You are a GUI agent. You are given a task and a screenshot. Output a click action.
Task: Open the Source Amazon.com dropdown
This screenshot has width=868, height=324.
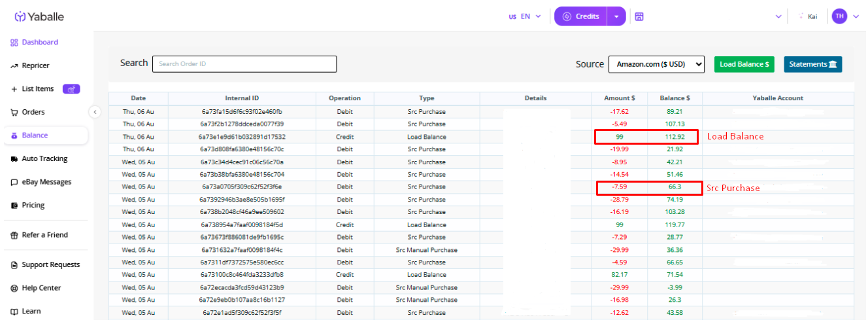656,64
